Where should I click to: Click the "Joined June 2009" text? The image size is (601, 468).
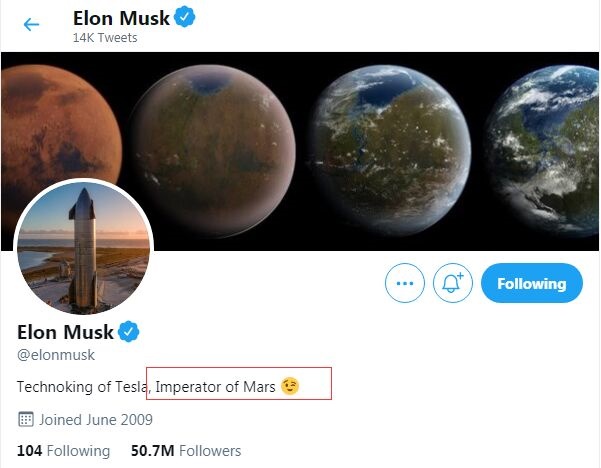(x=96, y=419)
